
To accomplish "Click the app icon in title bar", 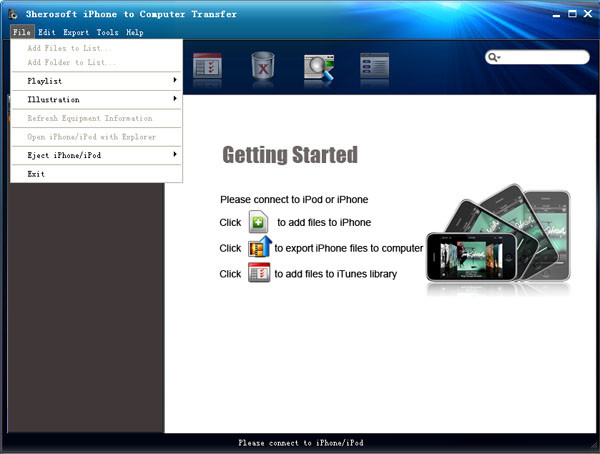I will coord(13,14).
